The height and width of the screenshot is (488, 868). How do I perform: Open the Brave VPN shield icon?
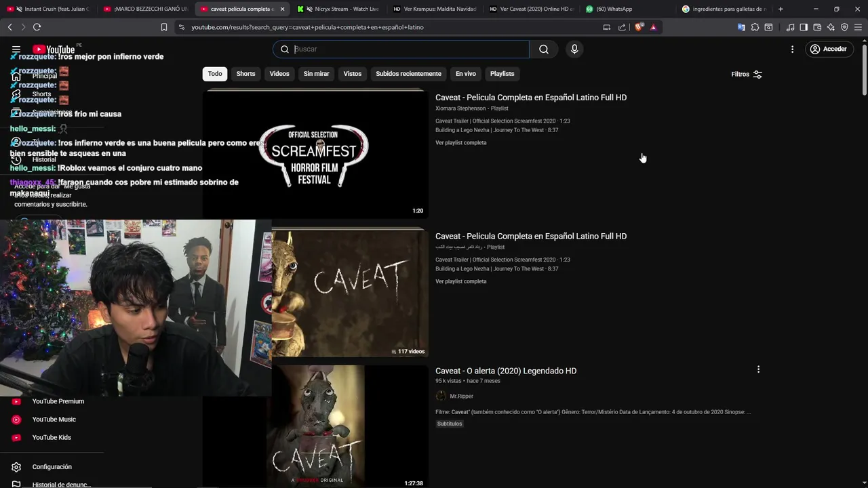click(844, 27)
